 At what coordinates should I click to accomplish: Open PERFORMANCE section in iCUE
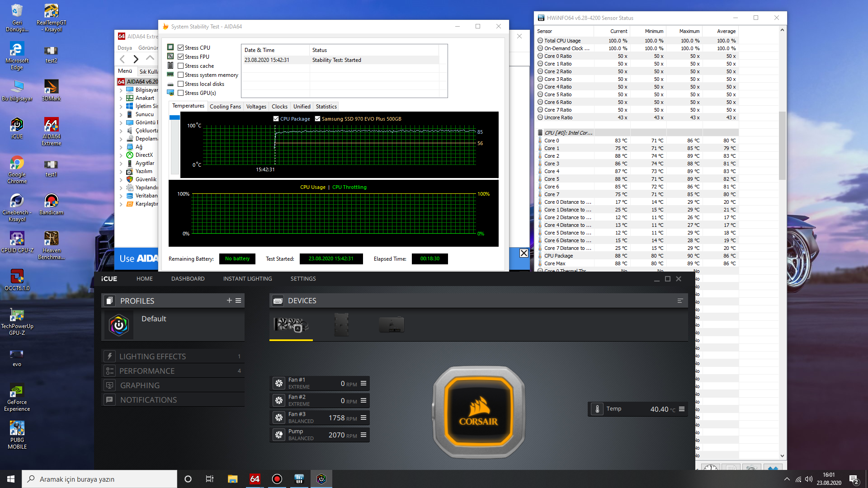click(x=173, y=371)
